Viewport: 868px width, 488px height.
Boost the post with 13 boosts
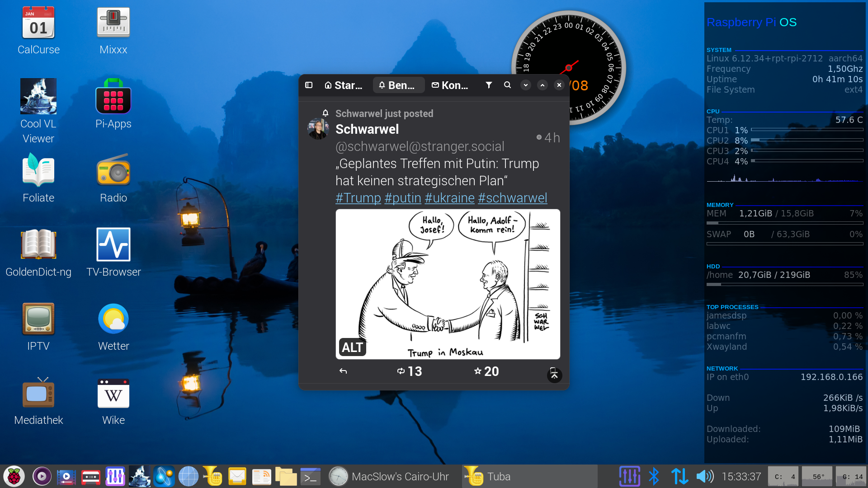tap(409, 371)
